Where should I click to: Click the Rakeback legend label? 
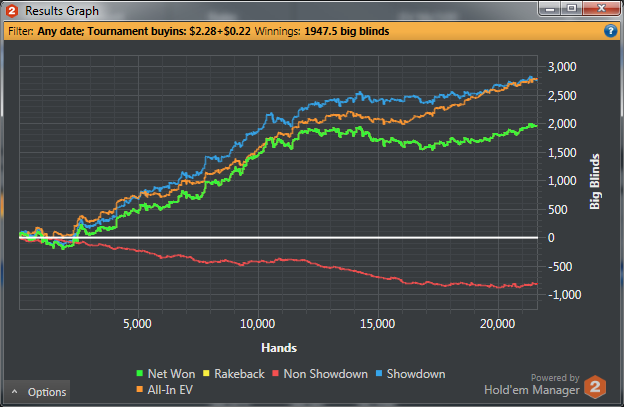pos(240,374)
